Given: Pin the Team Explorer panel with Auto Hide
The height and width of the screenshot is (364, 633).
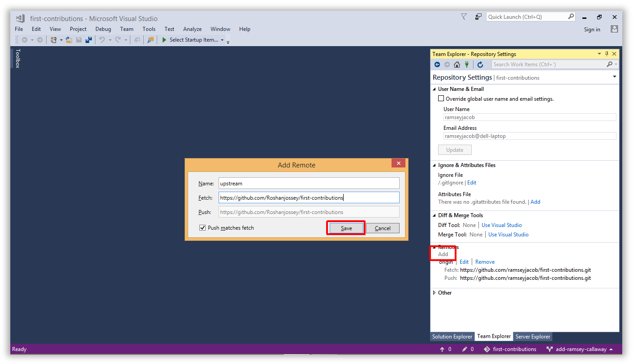Looking at the screenshot, I should tap(607, 54).
